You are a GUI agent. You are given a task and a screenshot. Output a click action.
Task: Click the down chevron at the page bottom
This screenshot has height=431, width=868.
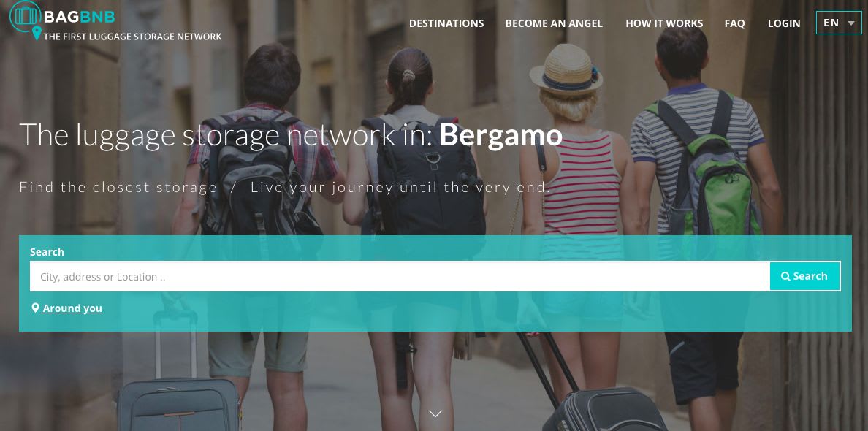pyautogui.click(x=435, y=414)
